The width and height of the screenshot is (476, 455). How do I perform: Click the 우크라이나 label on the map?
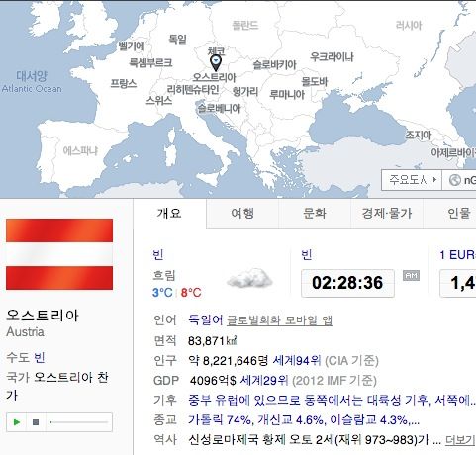tap(332, 57)
